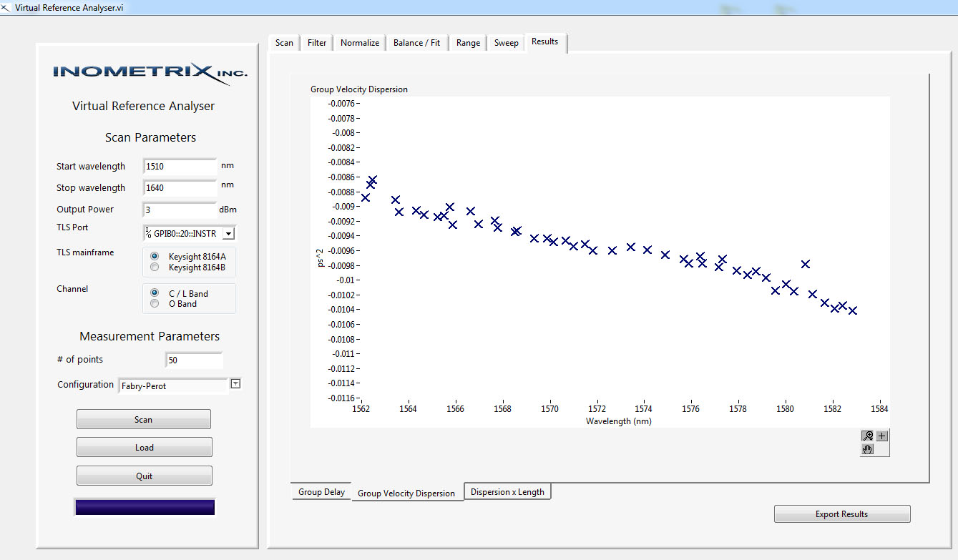Click the ps^2 y-axis label
The image size is (958, 560).
click(320, 257)
